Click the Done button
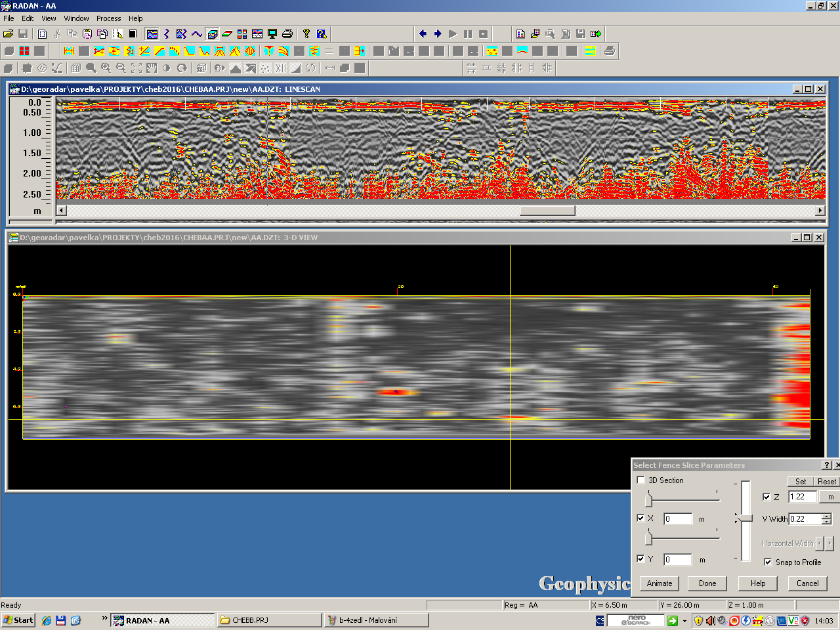Viewport: 840px width, 630px height. (x=707, y=583)
